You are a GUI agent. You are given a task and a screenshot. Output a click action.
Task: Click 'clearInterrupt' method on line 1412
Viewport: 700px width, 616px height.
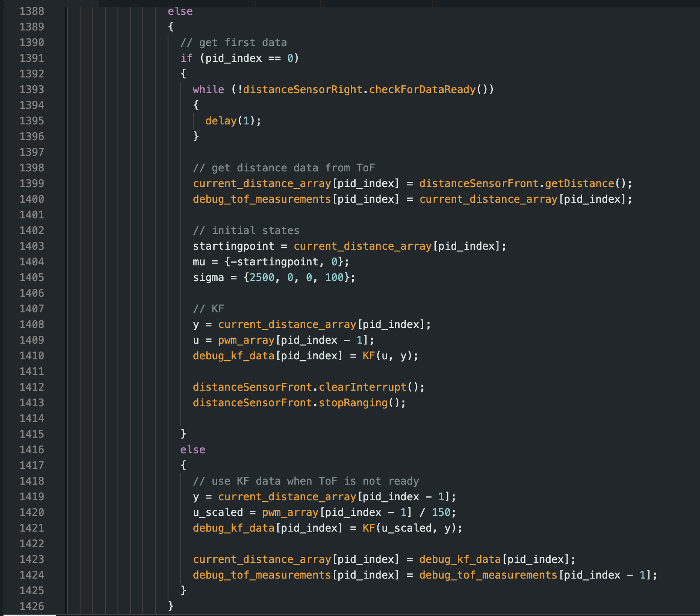pyautogui.click(x=363, y=387)
